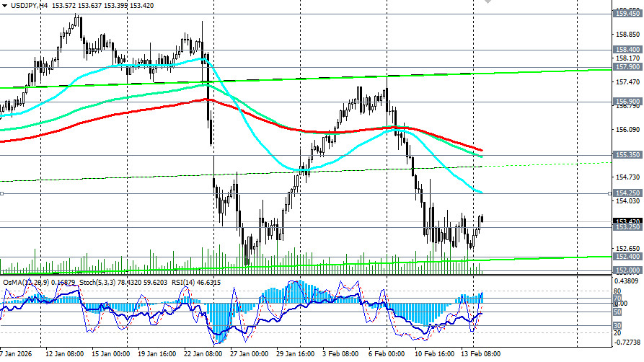Select the 30 level marker in indicator panel
This screenshot has width=644, height=362.
pos(617,326)
